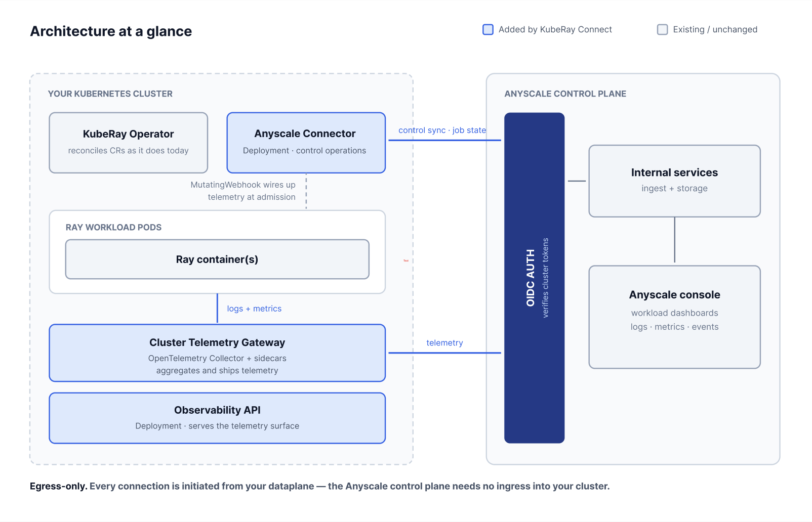
Task: Click 'telemetry at admission' annotation line
Action: (252, 197)
